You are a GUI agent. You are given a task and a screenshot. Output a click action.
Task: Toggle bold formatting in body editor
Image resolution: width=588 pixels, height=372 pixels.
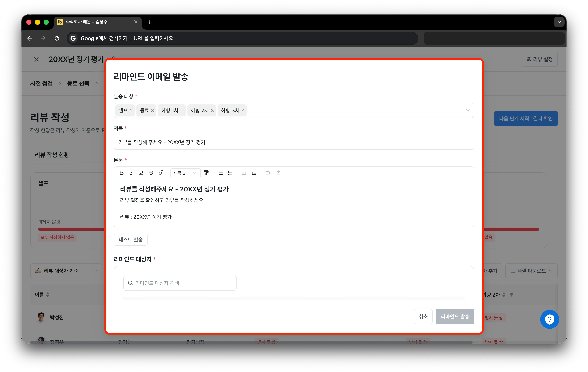121,173
